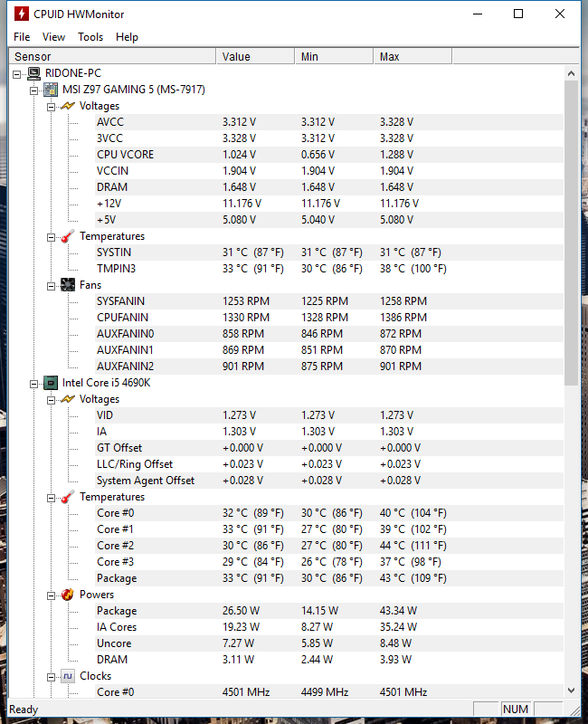Click the motherboard Voltages lightning icon

click(67, 106)
